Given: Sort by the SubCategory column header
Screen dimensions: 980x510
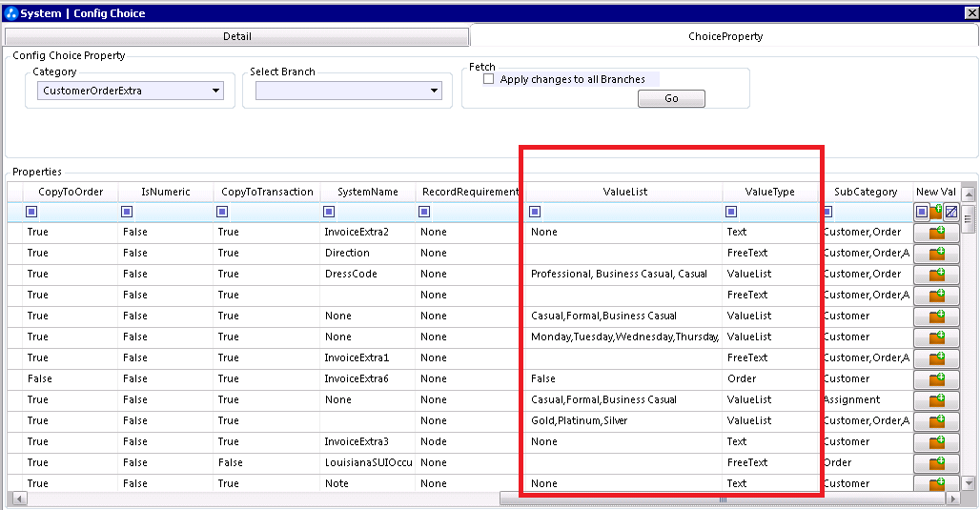Looking at the screenshot, I should pos(866,192).
